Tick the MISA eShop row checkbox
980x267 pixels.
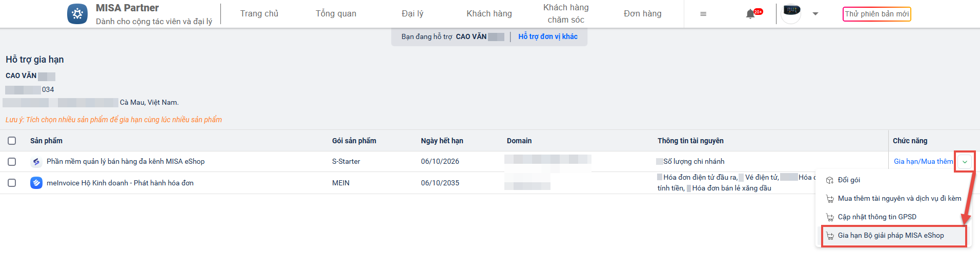point(12,162)
